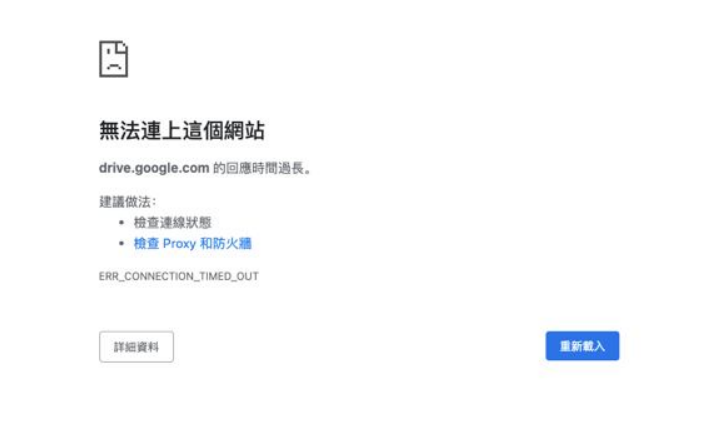This screenshot has height=431, width=724.
Task: Click the folded corner of the page icon
Action: 123,47
